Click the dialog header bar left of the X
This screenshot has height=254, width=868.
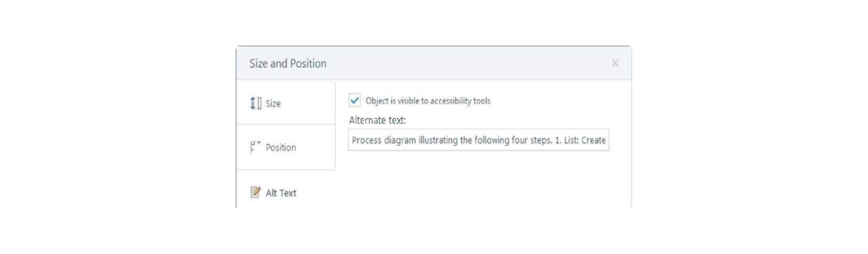point(465,63)
